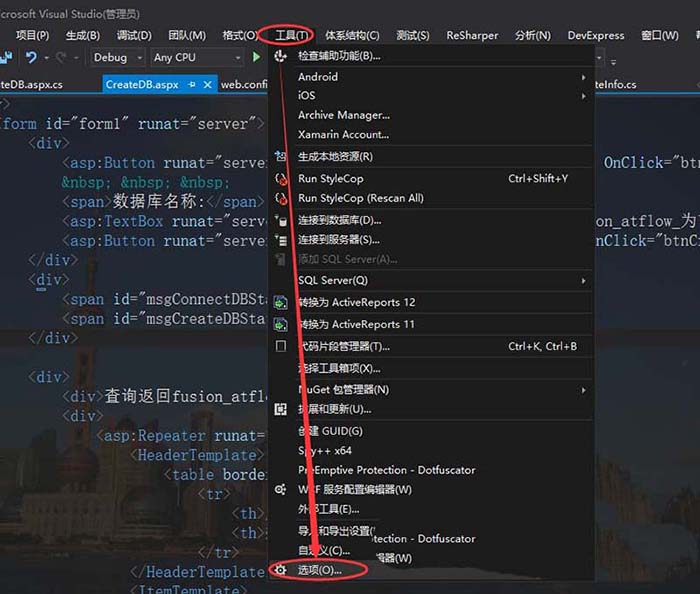Select Xamarin Account... menu entry
The height and width of the screenshot is (594, 700).
pyautogui.click(x=343, y=135)
